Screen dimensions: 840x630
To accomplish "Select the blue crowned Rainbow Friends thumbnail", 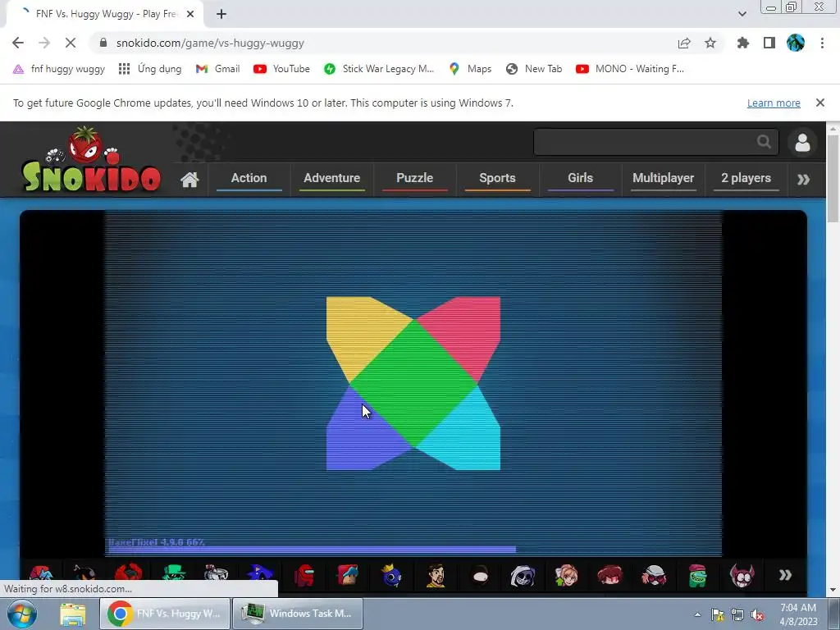I will [x=391, y=575].
